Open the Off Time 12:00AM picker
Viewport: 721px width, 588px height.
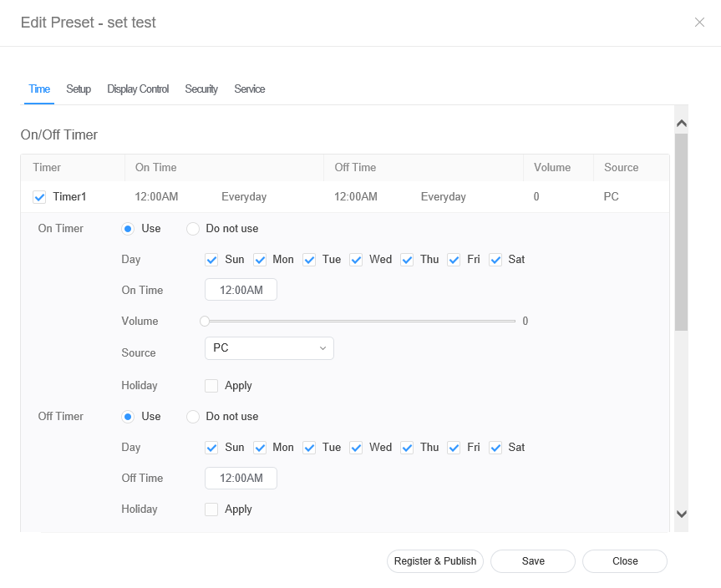pyautogui.click(x=241, y=478)
